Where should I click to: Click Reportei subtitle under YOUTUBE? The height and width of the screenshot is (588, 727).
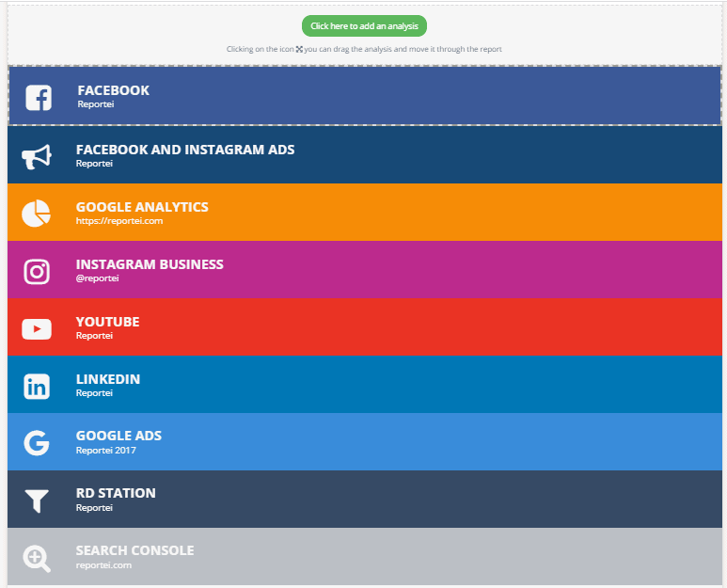[94, 336]
